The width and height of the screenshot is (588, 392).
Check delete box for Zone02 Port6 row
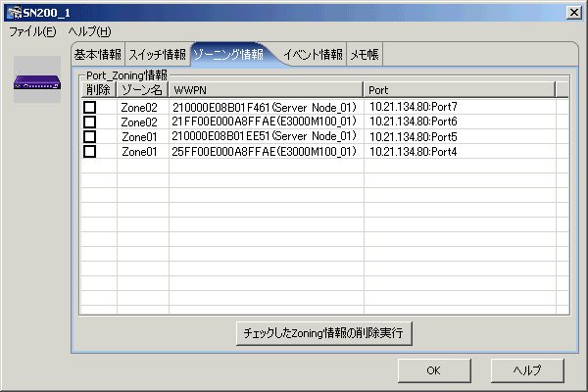coord(89,122)
